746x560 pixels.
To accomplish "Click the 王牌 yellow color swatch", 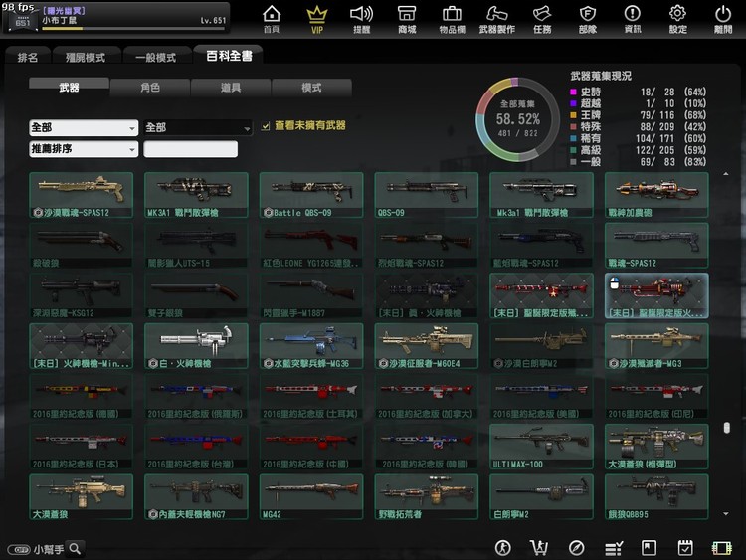I will click(x=573, y=115).
